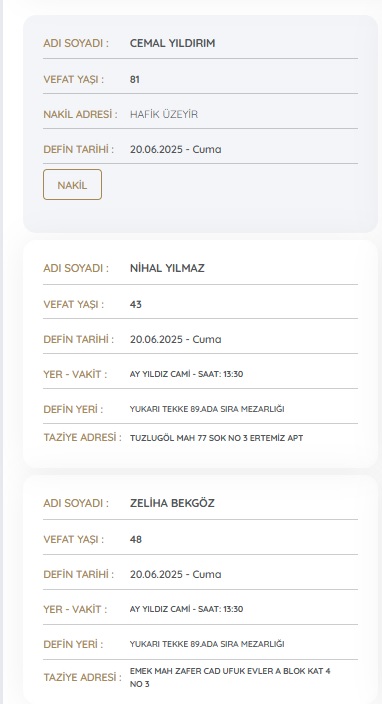This screenshot has width=382, height=704.
Task: Click the burial date in Cemal Yıldırım's card
Action: [176, 149]
